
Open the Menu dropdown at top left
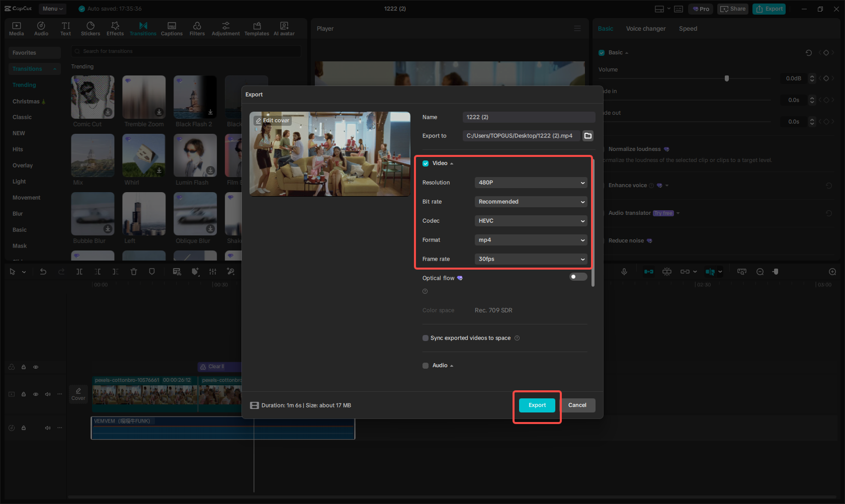(x=52, y=9)
